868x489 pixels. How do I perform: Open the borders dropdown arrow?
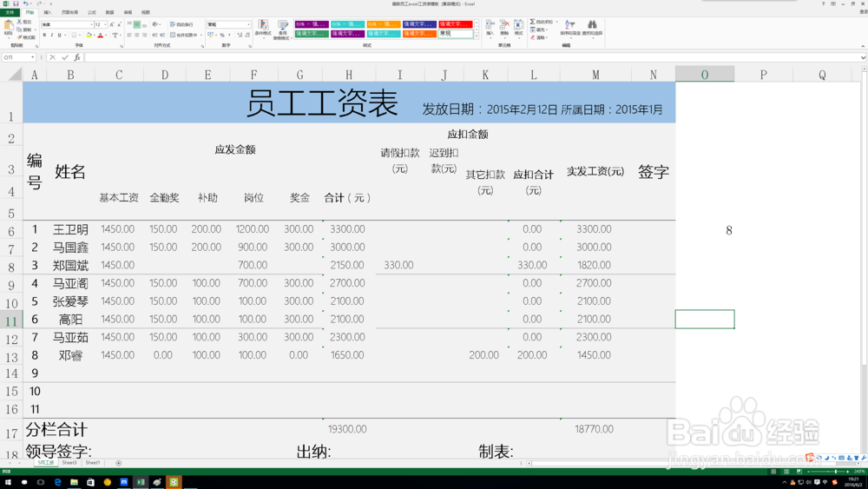[x=79, y=35]
